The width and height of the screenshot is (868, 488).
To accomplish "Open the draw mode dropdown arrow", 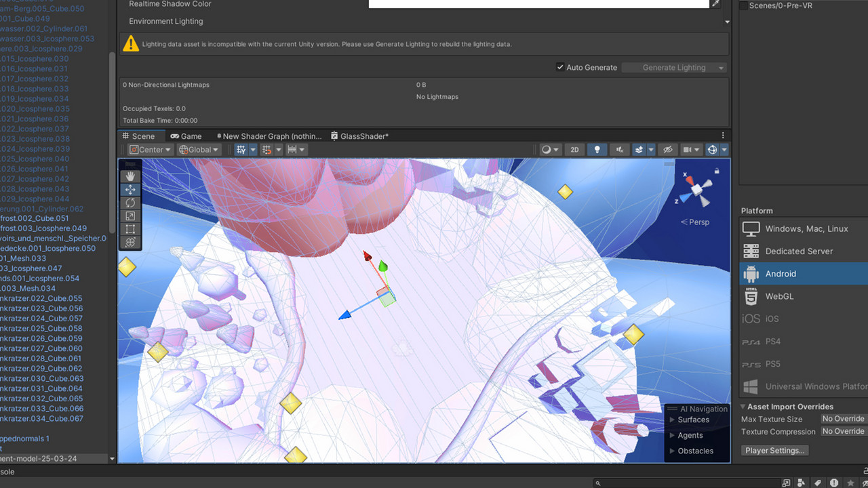I will 557,150.
